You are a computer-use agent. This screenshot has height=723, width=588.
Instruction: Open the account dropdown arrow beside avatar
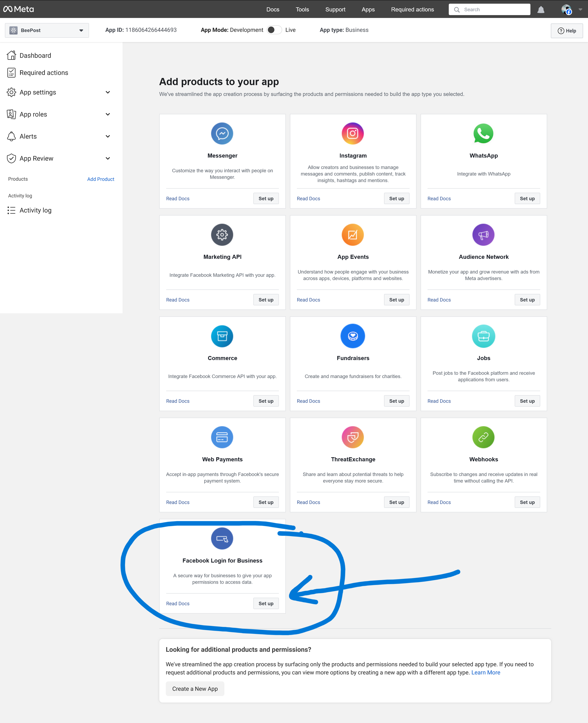pyautogui.click(x=580, y=9)
